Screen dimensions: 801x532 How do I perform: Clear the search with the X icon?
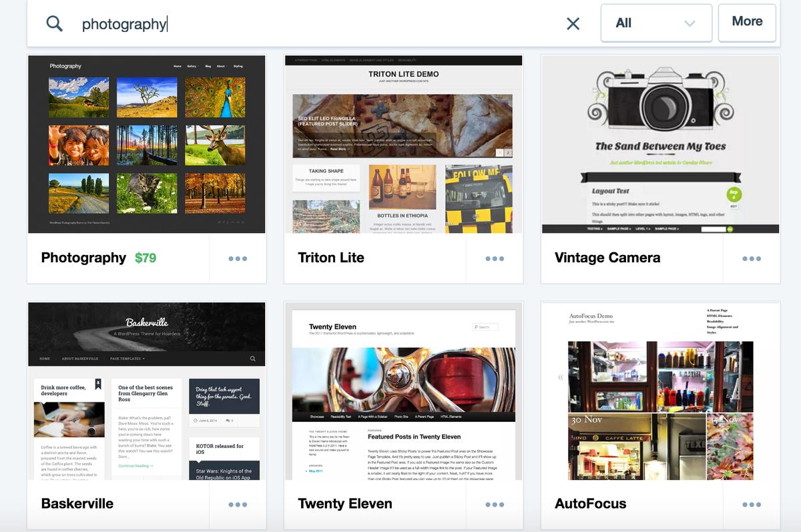(x=573, y=24)
